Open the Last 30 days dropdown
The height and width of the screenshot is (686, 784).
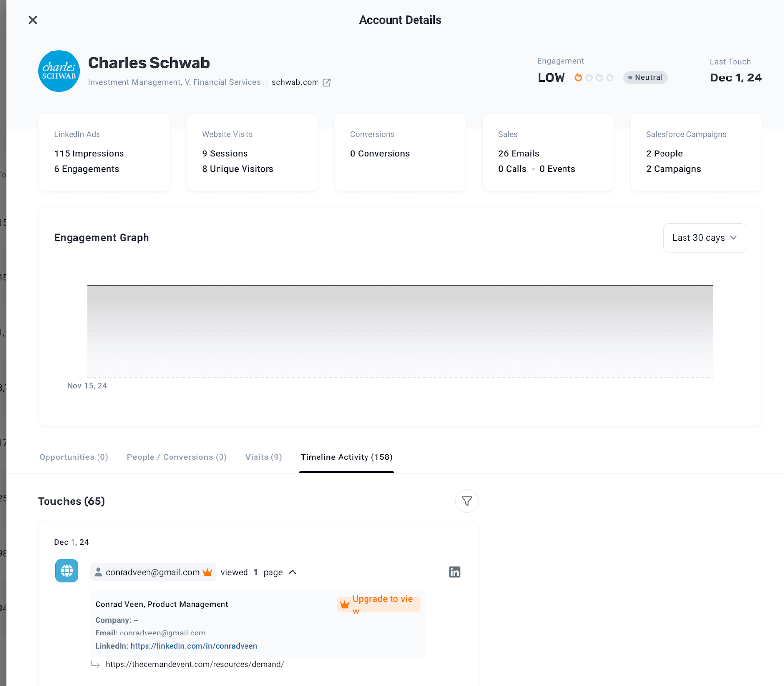(705, 238)
